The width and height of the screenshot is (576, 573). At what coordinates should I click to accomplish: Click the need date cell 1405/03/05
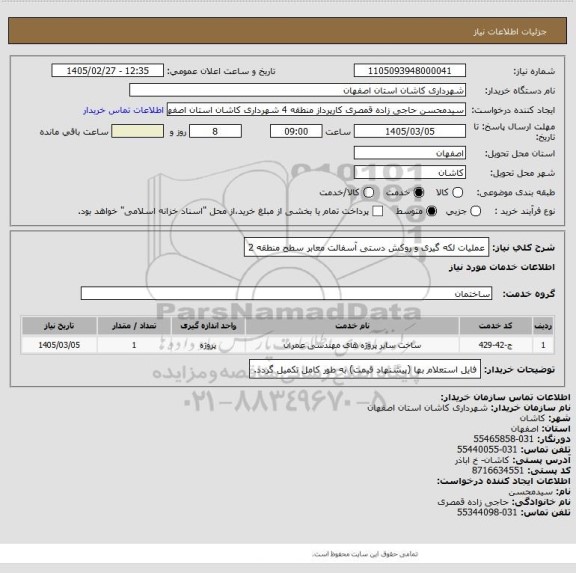[x=59, y=345]
